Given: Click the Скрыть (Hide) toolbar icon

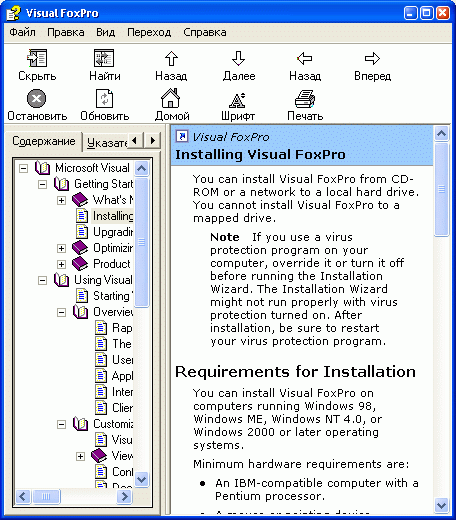Looking at the screenshot, I should click(37, 58).
